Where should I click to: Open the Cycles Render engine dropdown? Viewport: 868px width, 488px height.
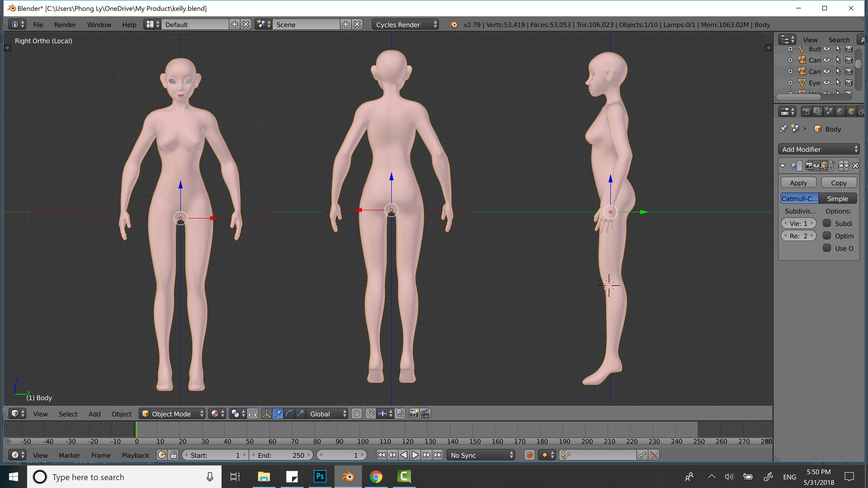click(x=406, y=24)
